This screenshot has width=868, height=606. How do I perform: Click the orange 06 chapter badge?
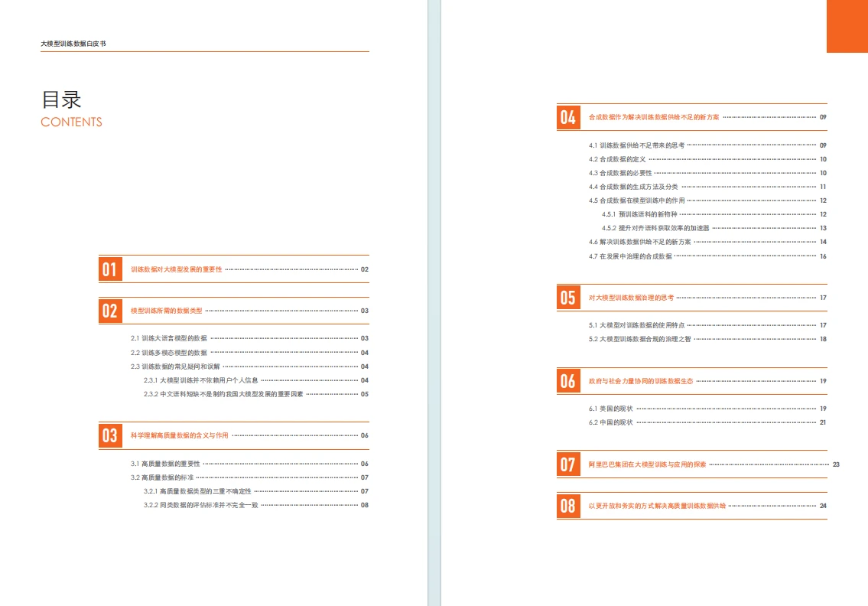[568, 381]
